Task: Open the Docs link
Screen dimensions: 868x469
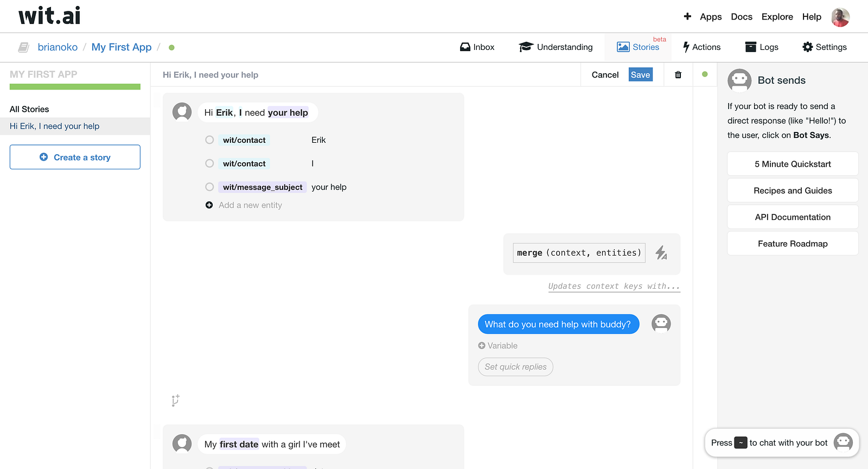Action: 742,17
